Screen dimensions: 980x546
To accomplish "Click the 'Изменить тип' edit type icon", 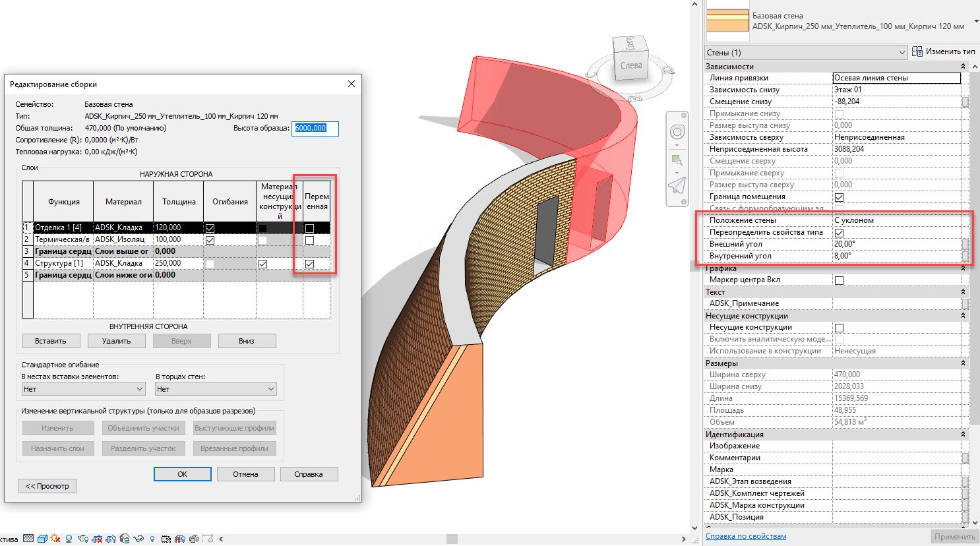I will (917, 51).
